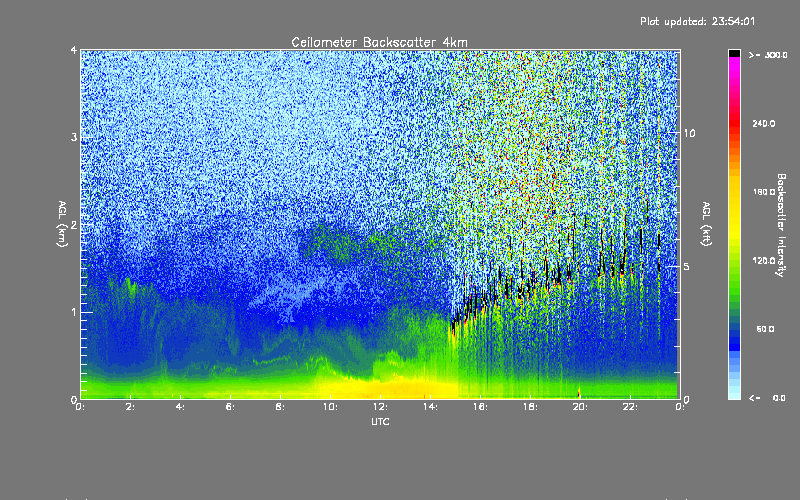Image resolution: width=800 pixels, height=500 pixels.
Task: Click the "1" km tick on AGL axis
Action: coord(74,312)
